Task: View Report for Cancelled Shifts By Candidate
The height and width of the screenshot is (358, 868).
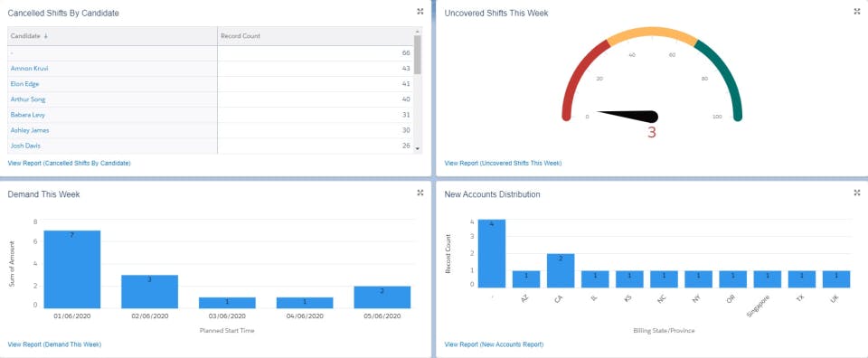Action: pos(70,164)
